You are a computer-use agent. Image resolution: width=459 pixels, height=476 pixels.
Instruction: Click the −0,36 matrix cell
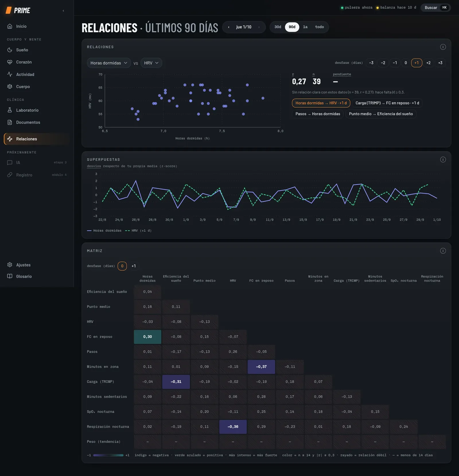[233, 427]
